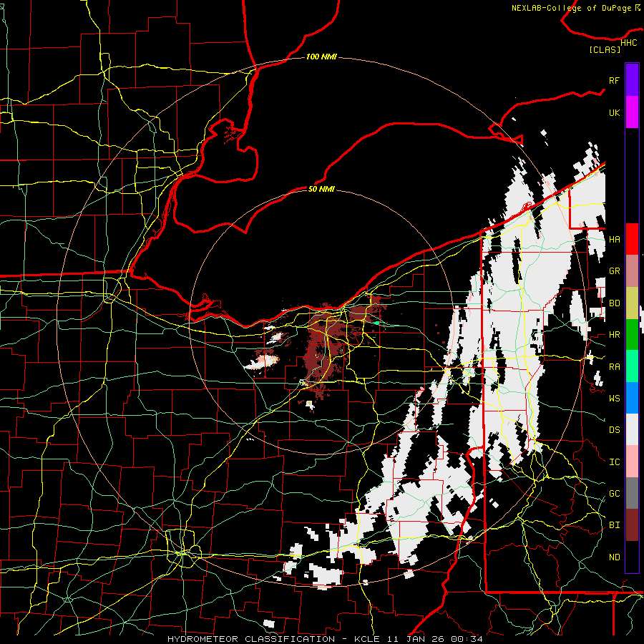
Task: Click the "BI" legend label
Action: tap(614, 525)
